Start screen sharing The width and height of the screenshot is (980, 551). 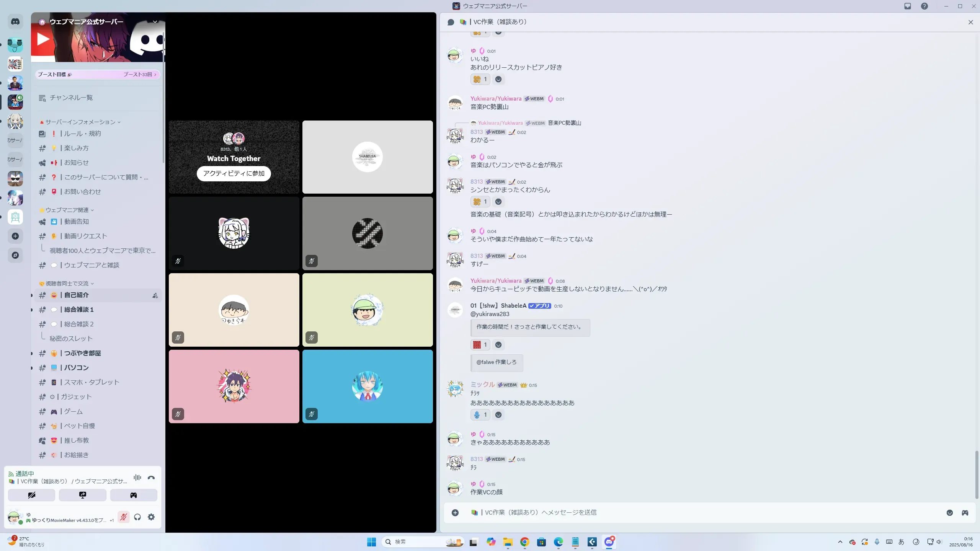pos(82,495)
